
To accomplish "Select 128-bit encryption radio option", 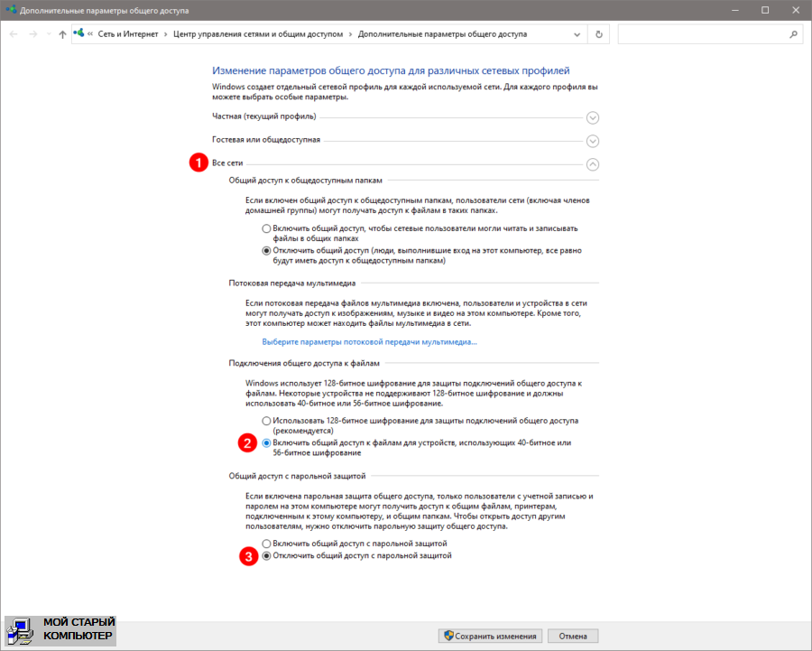I will (266, 421).
